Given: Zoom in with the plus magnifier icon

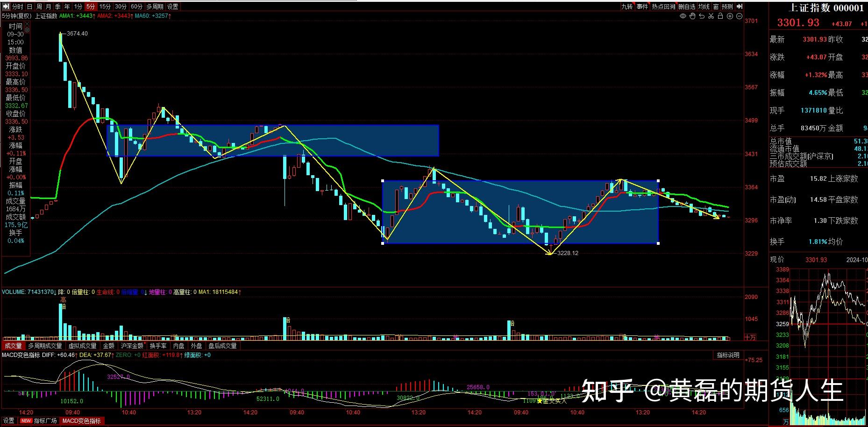Looking at the screenshot, I should click(730, 16).
